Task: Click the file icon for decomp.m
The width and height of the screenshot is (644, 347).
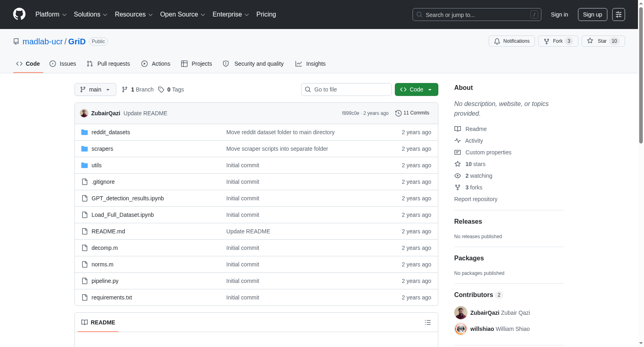Action: tap(85, 248)
